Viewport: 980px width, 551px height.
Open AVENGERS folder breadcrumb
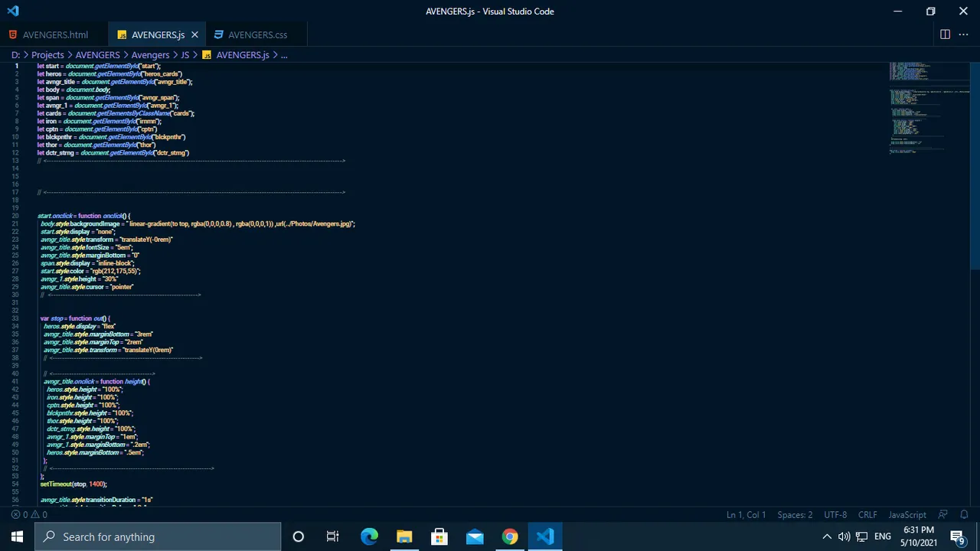[x=97, y=55]
